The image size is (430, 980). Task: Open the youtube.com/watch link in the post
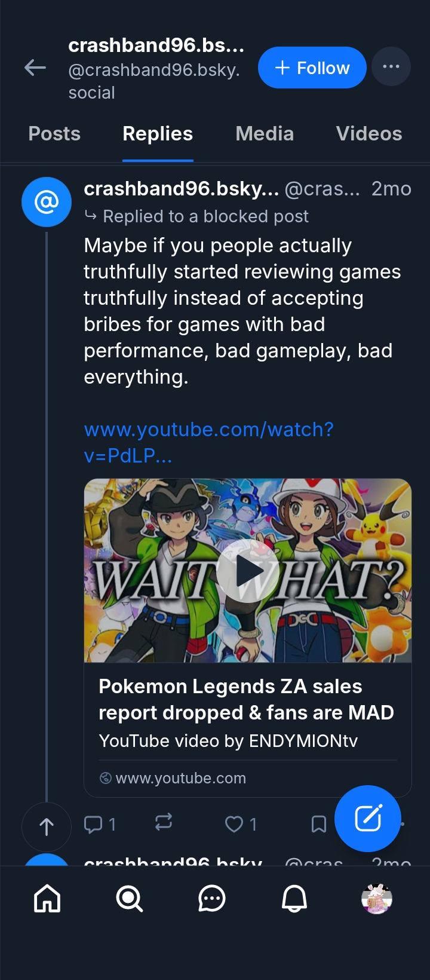tap(208, 442)
